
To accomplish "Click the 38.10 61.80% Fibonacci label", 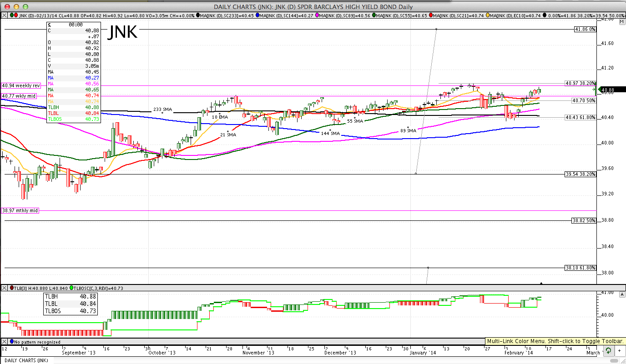I will [581, 268].
